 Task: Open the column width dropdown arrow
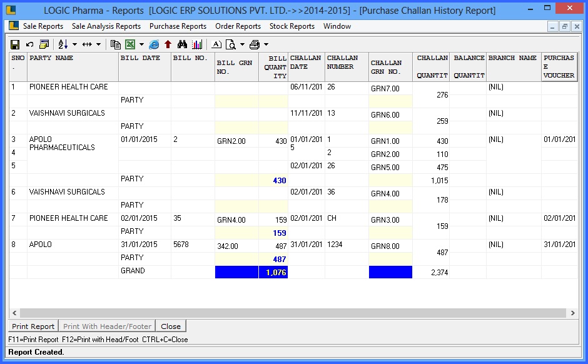point(98,44)
